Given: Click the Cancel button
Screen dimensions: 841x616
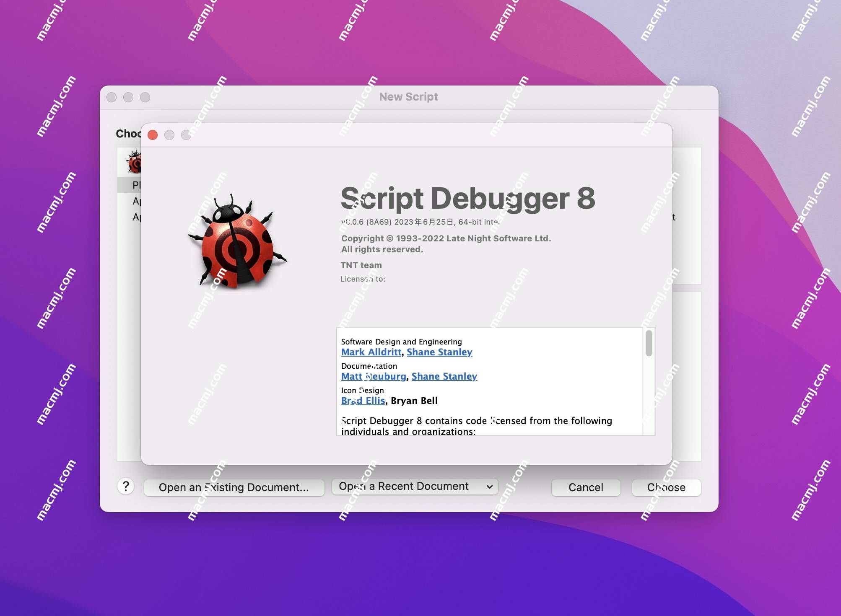Looking at the screenshot, I should coord(586,487).
